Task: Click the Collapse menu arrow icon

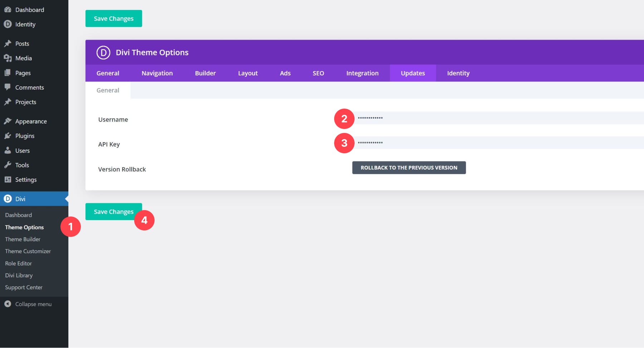Action: point(8,304)
